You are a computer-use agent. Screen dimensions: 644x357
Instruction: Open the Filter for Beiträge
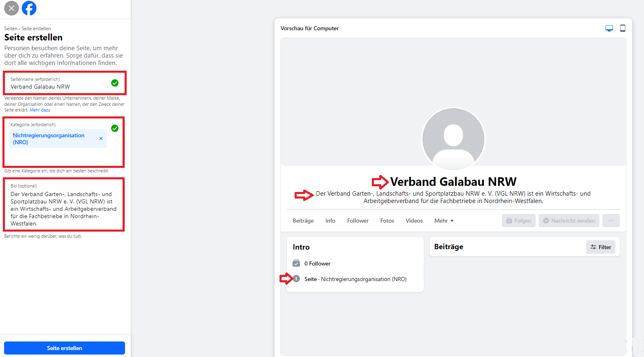[x=601, y=247]
